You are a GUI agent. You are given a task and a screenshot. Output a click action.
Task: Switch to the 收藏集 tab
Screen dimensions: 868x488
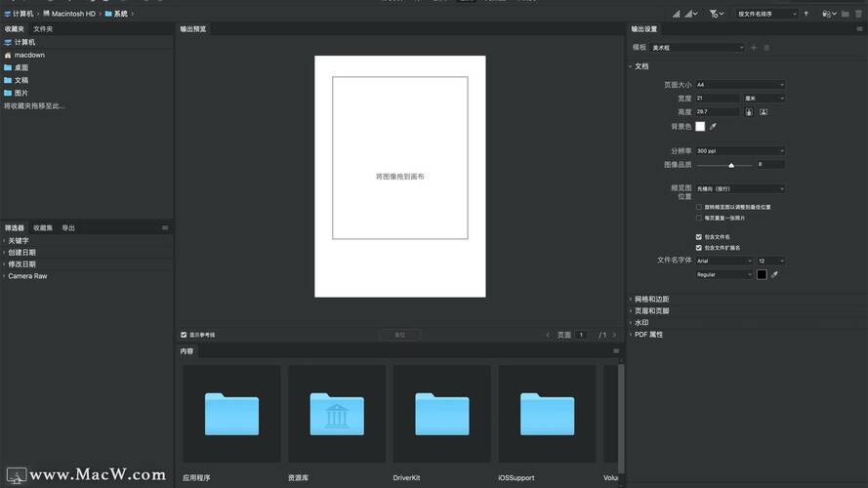click(x=43, y=228)
